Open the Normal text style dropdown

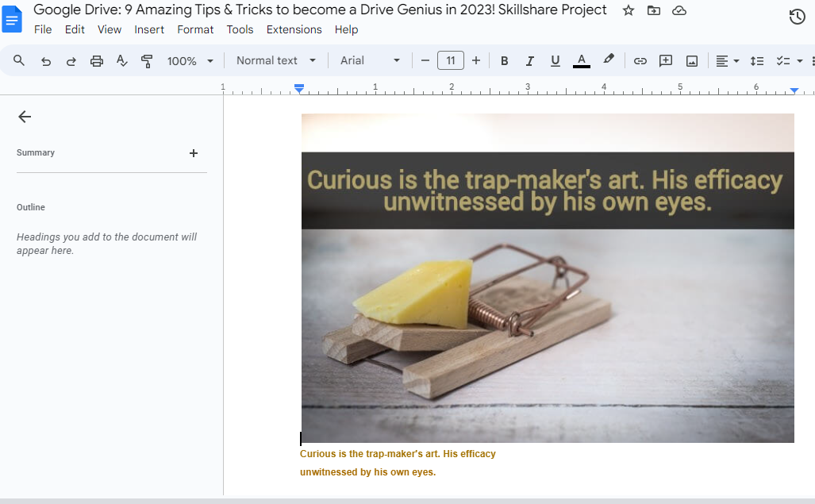[x=276, y=61]
